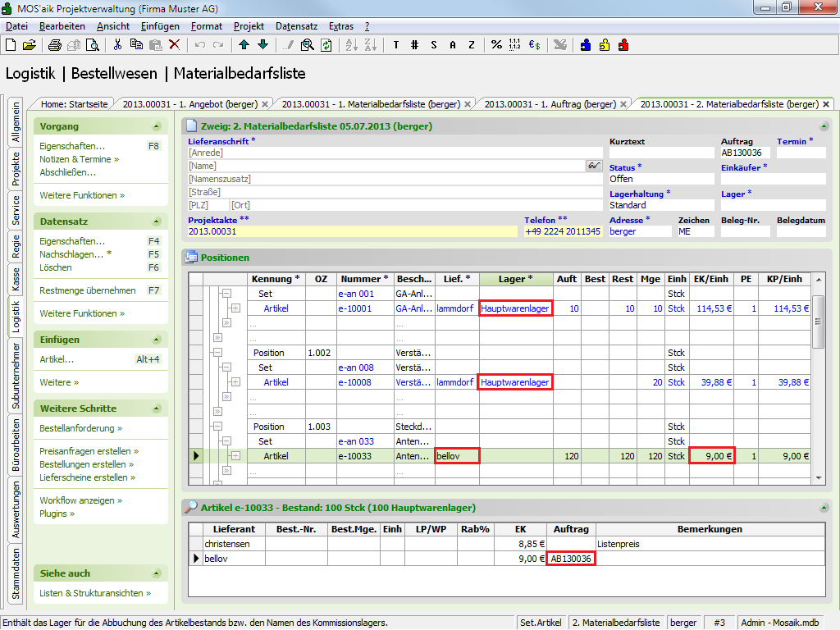Switch to the 1. Auftrag (berger) tab
The width and height of the screenshot is (840, 630).
coord(550,104)
